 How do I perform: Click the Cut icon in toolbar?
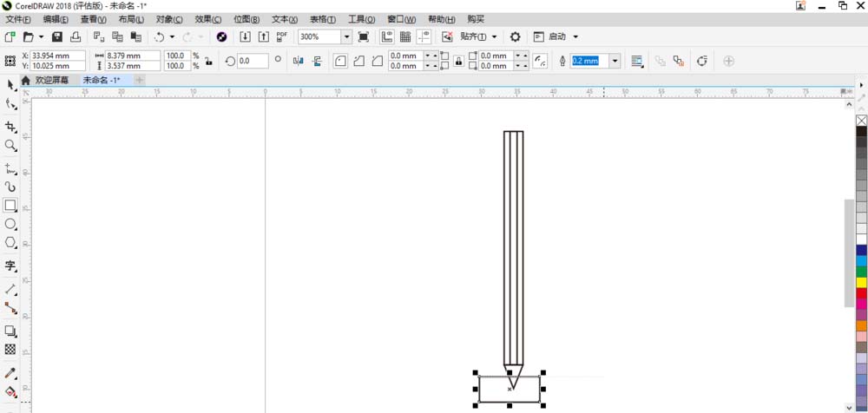point(99,37)
